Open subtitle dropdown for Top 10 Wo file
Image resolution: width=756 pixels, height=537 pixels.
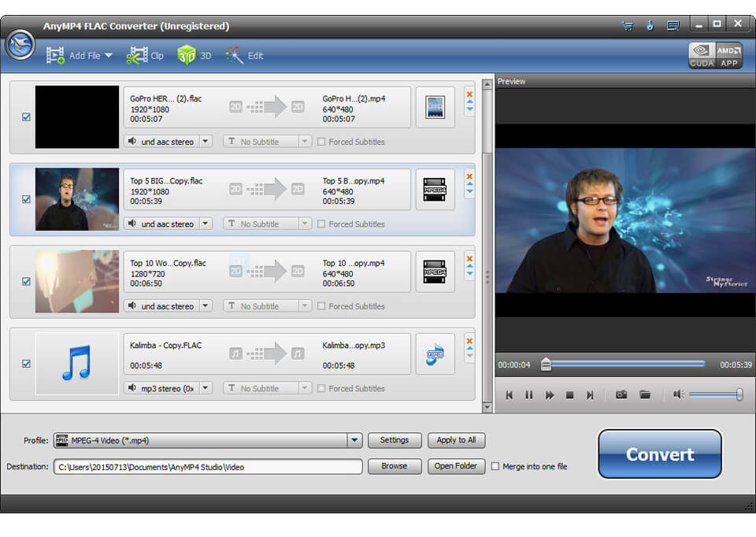[305, 306]
